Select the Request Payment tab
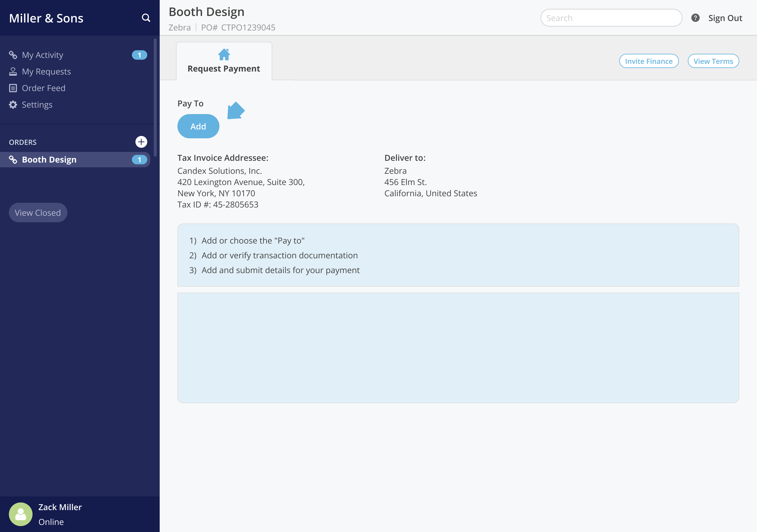Viewport: 757px width, 532px height. tap(224, 68)
